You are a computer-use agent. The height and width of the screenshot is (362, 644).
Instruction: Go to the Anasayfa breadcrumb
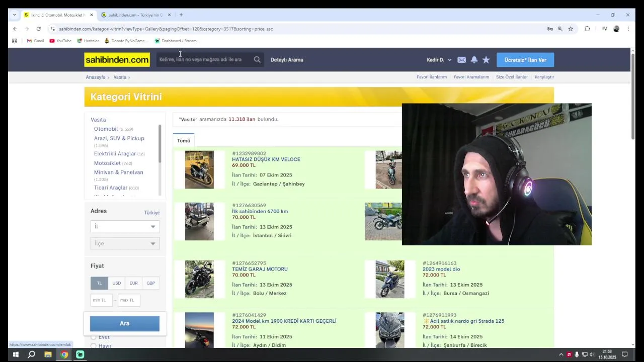pos(96,77)
